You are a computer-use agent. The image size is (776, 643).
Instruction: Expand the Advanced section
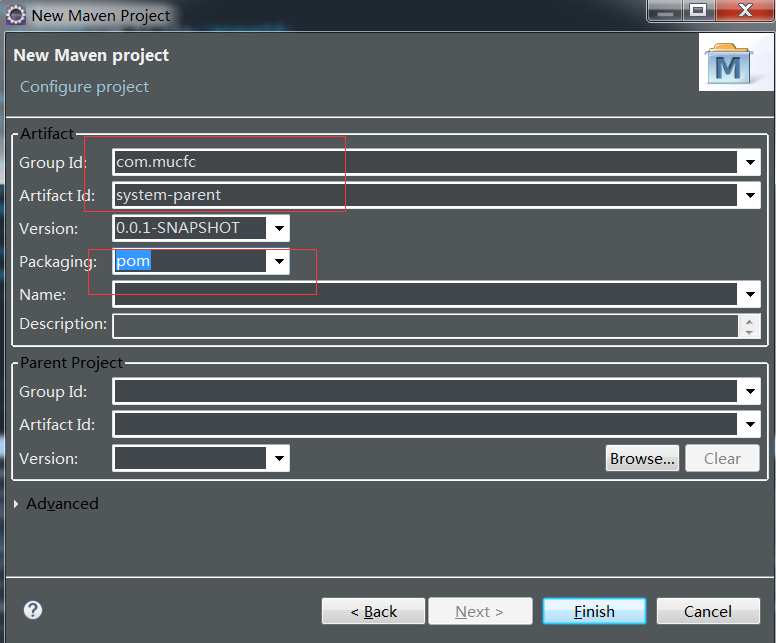click(16, 504)
